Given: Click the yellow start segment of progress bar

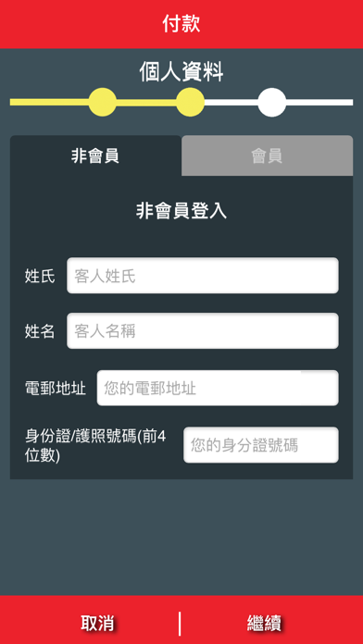Looking at the screenshot, I should pos(49,103).
